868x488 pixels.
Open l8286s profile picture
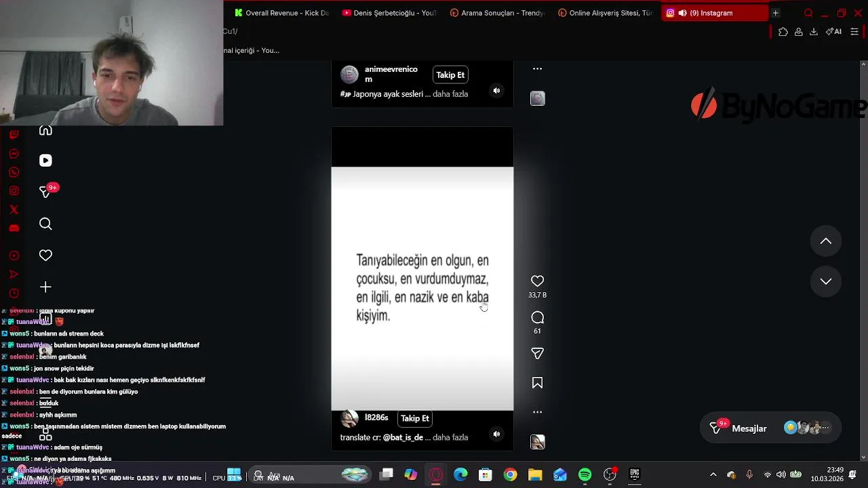pyautogui.click(x=349, y=419)
